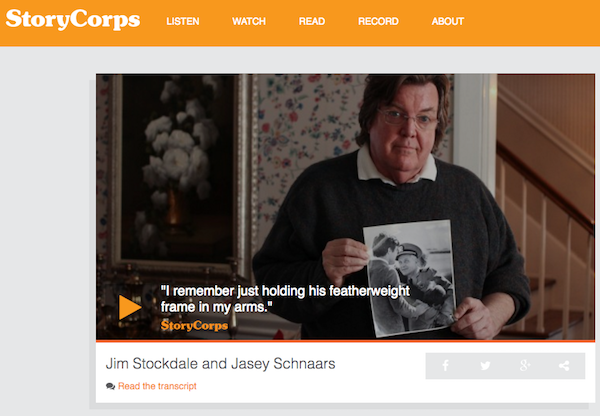Open the RECORD menu item
The width and height of the screenshot is (600, 416).
378,21
